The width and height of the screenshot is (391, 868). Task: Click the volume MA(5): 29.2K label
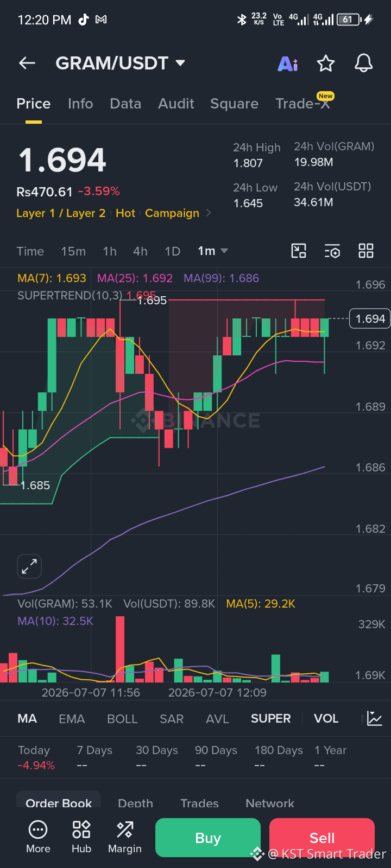coord(261,604)
